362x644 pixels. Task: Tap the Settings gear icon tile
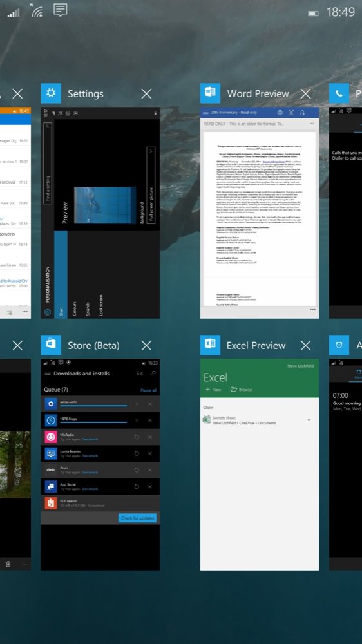(x=51, y=93)
